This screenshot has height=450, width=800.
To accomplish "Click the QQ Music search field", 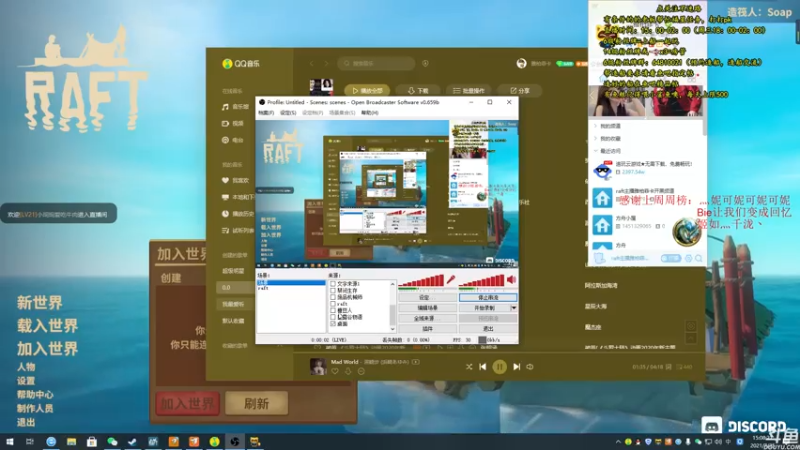I will tap(376, 63).
